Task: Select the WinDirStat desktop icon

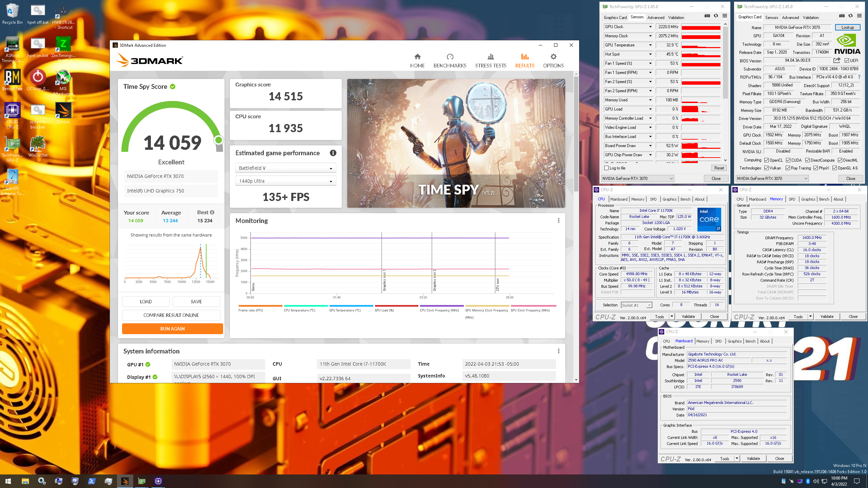Action: (x=38, y=147)
